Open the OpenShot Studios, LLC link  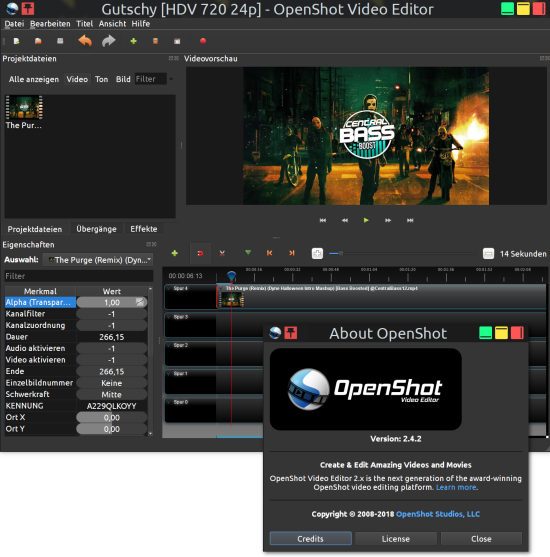coord(438,514)
